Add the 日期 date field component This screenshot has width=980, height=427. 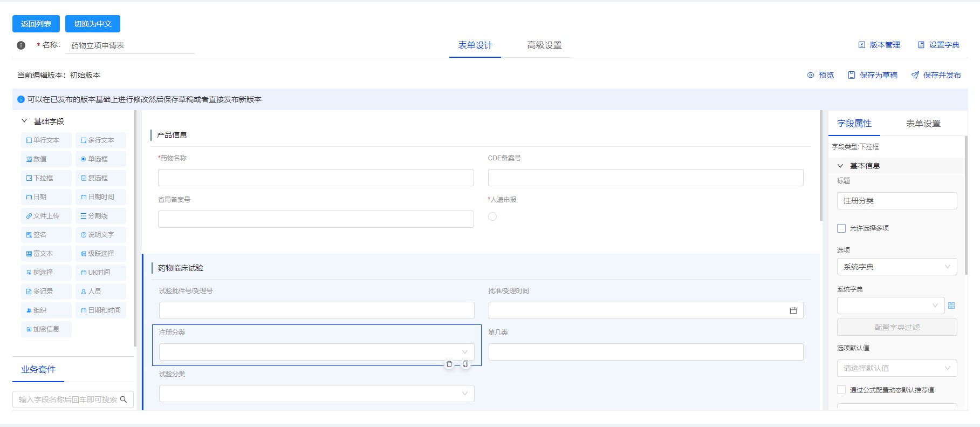(46, 197)
